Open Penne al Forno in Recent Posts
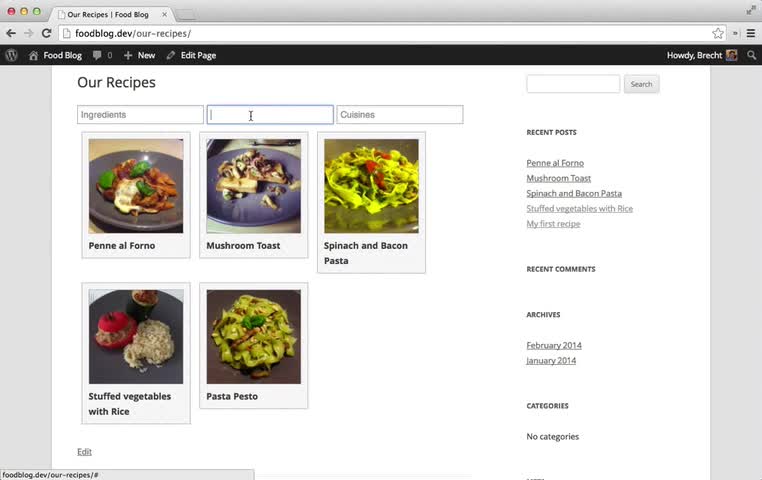 tap(555, 163)
